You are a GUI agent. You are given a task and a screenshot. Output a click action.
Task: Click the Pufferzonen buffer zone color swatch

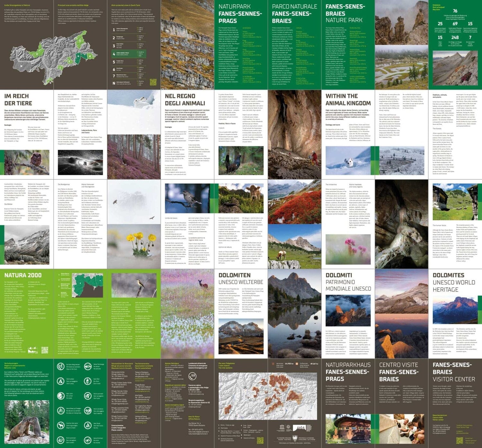pos(297,364)
